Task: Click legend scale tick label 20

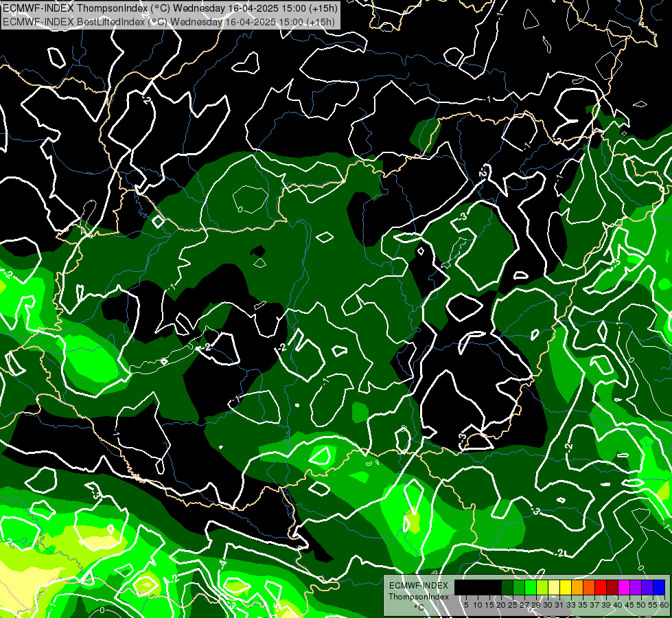Action: pos(501,605)
